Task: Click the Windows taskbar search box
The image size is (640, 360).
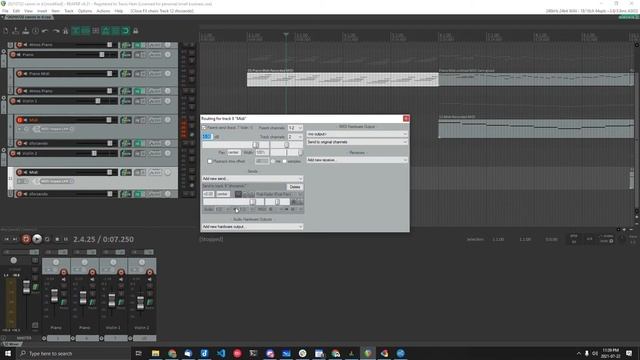Action: click(73, 353)
